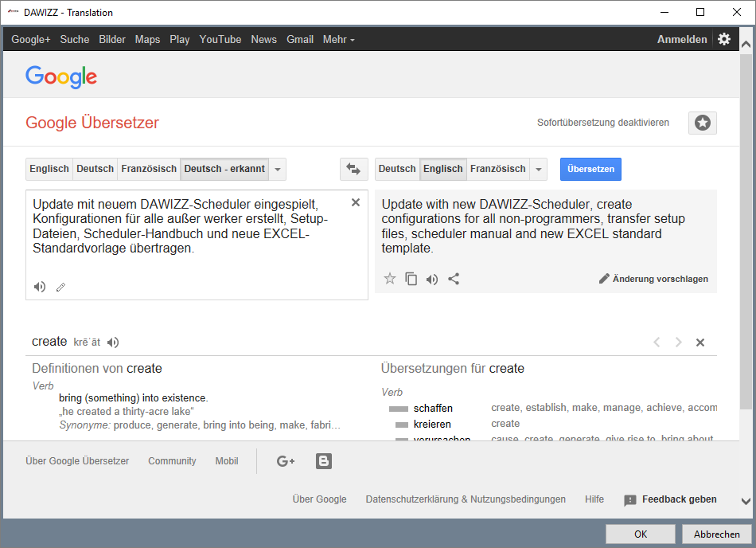
Task: Go to next dictionary entry arrow
Action: 678,342
